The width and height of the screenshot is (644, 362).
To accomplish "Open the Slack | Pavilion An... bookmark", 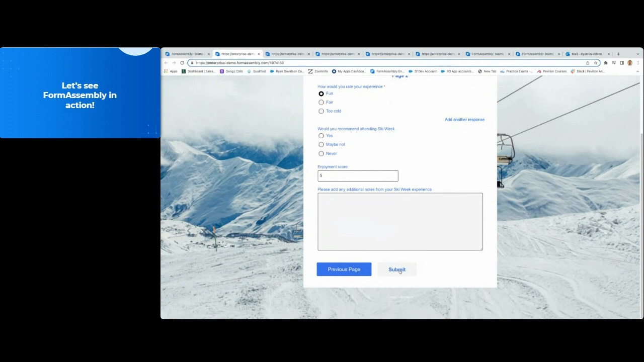I will point(588,71).
